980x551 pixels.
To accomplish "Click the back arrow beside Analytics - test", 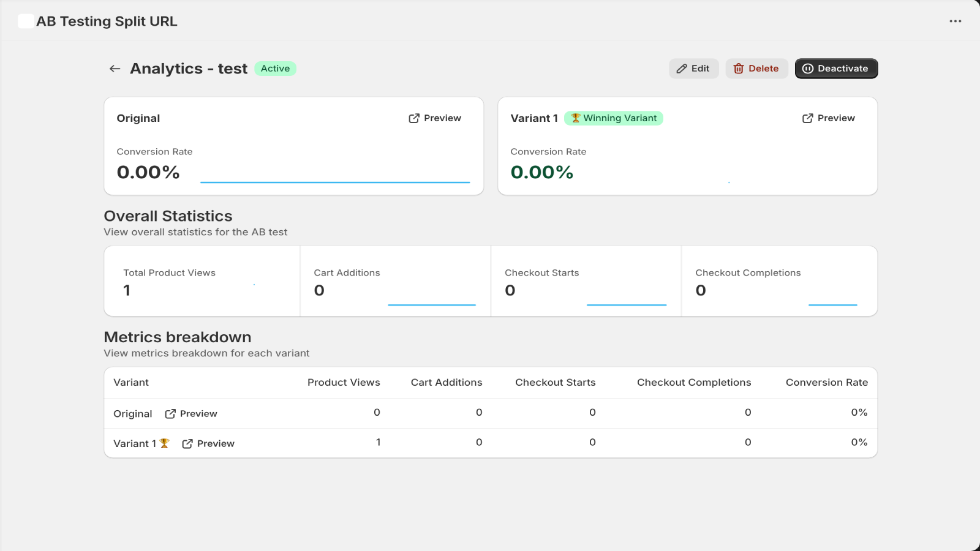I will 115,69.
